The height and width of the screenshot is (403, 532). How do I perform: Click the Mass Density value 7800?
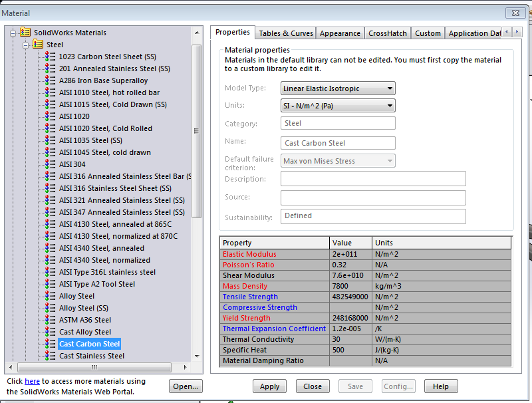tap(340, 286)
